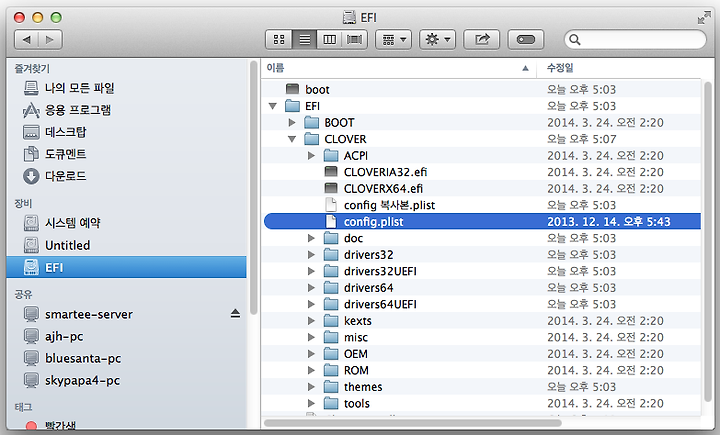Viewport: 720px width, 435px height.
Task: Expand the kexts folder
Action: click(x=311, y=321)
